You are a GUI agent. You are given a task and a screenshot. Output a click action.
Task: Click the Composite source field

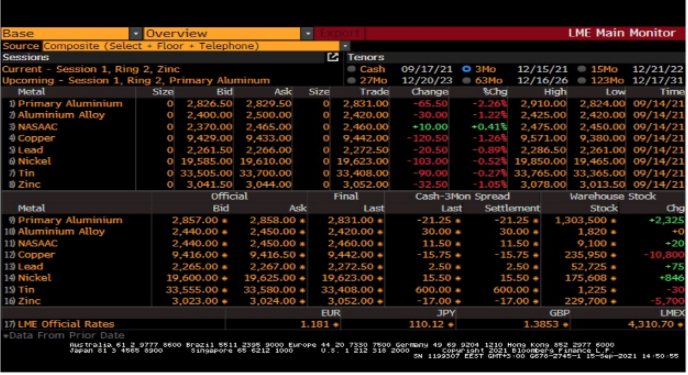click(191, 46)
